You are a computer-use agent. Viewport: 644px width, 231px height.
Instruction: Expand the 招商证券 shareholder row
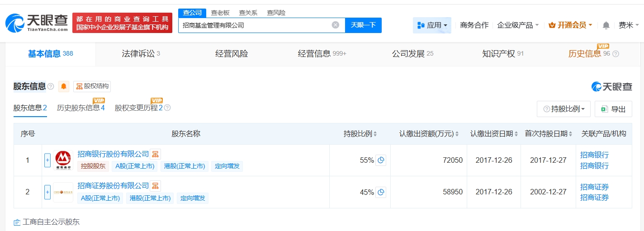click(47, 192)
